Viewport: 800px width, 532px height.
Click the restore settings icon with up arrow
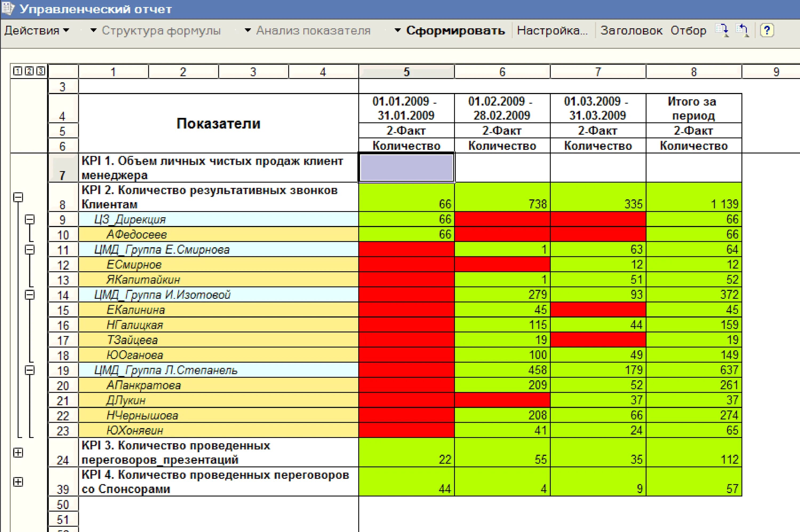click(742, 30)
